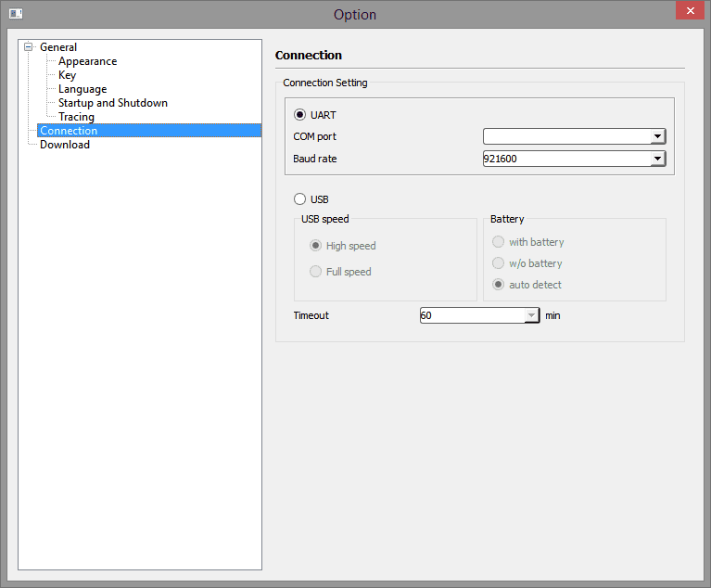This screenshot has height=588, width=711.
Task: Click the empty area below tree items
Action: (x=139, y=371)
